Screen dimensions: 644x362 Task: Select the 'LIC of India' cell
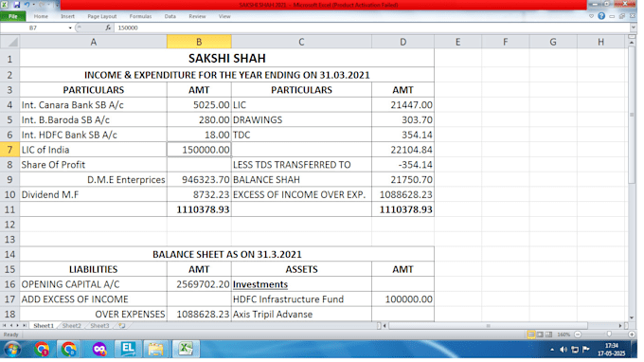click(x=94, y=150)
